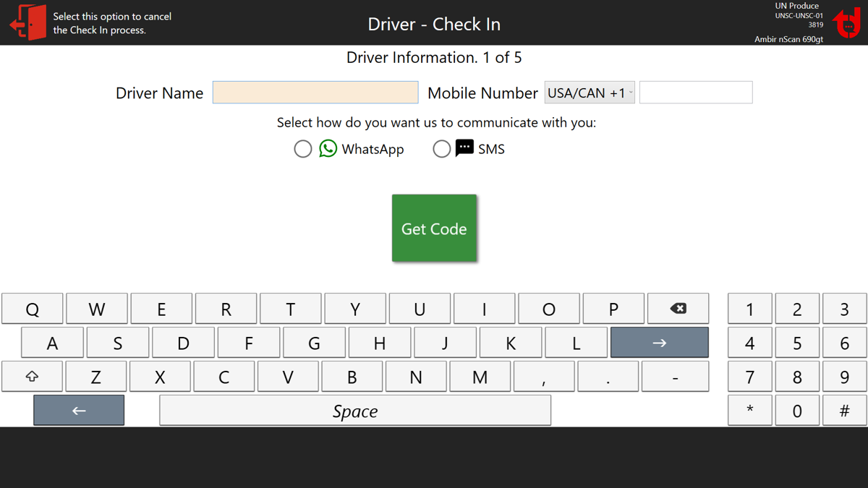Tap the hash # key on numpad
This screenshot has width=868, height=488.
(844, 411)
